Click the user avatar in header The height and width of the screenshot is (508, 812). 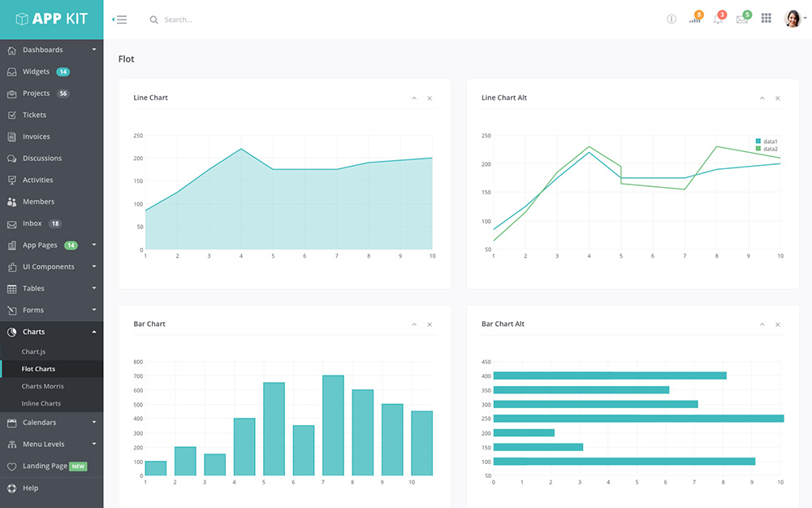[793, 19]
